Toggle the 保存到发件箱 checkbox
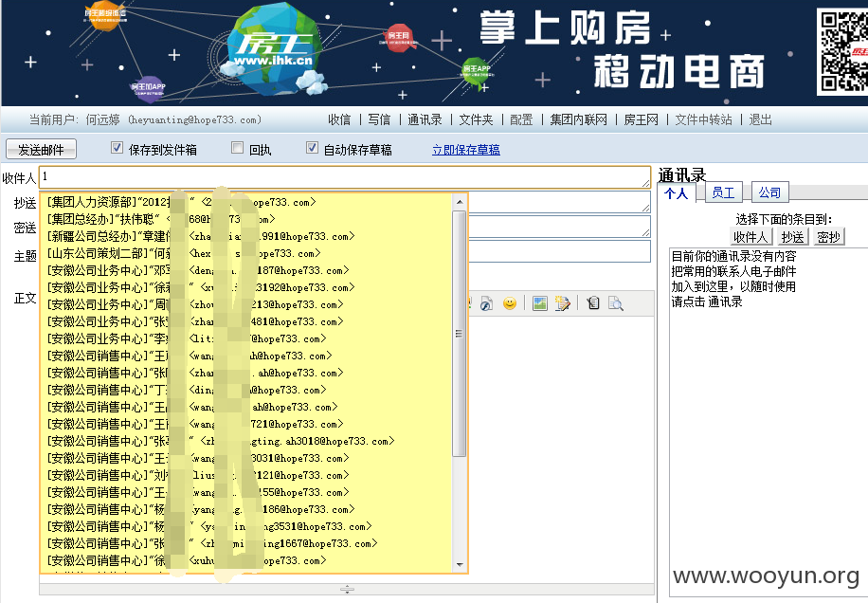This screenshot has height=603, width=868. 117,148
